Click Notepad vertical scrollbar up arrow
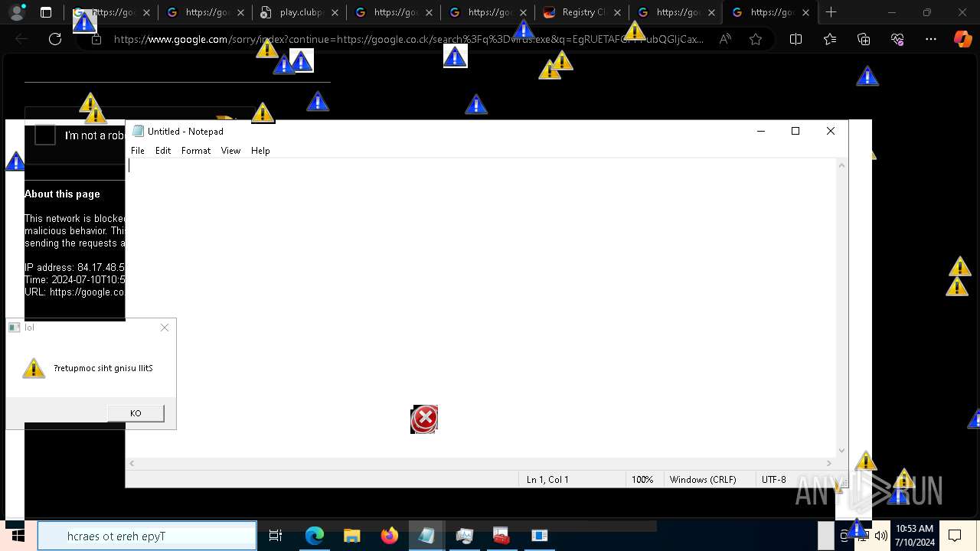The width and height of the screenshot is (980, 551). pos(842,165)
